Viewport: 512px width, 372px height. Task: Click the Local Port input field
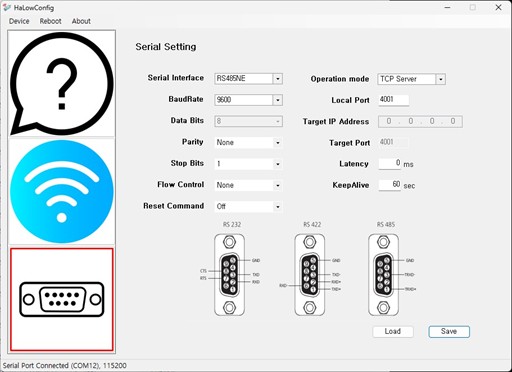point(394,100)
